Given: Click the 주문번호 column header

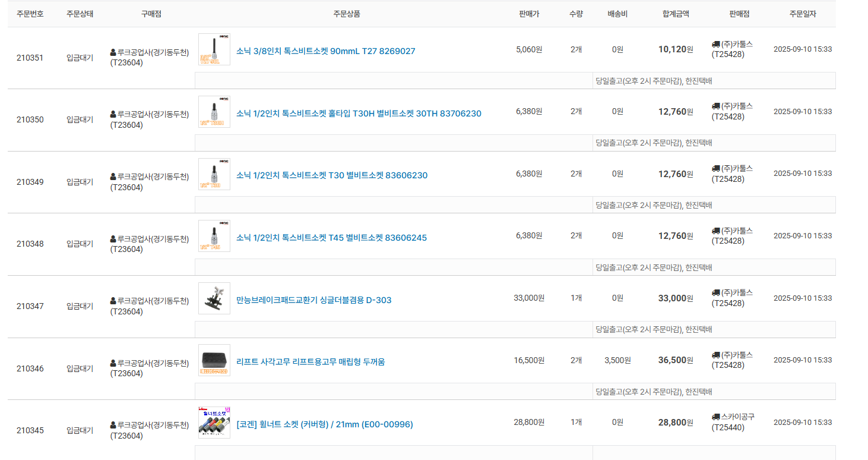Looking at the screenshot, I should [x=30, y=14].
